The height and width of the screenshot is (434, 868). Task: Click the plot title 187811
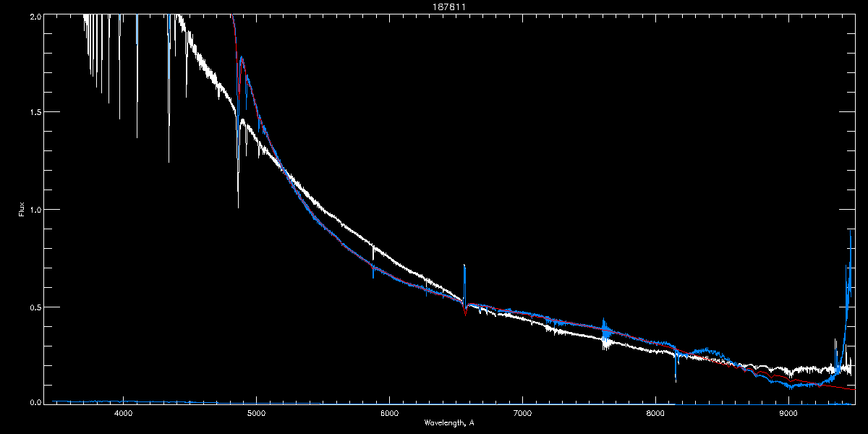449,6
